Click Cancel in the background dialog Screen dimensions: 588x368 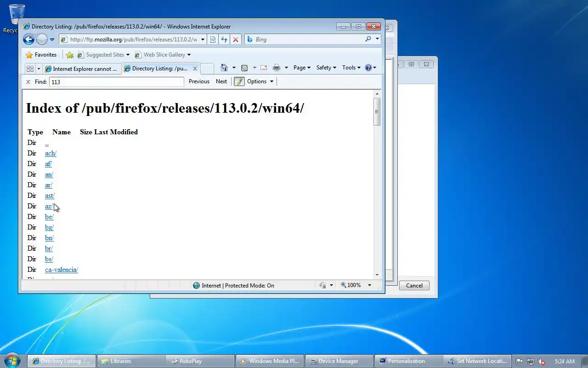pyautogui.click(x=414, y=285)
